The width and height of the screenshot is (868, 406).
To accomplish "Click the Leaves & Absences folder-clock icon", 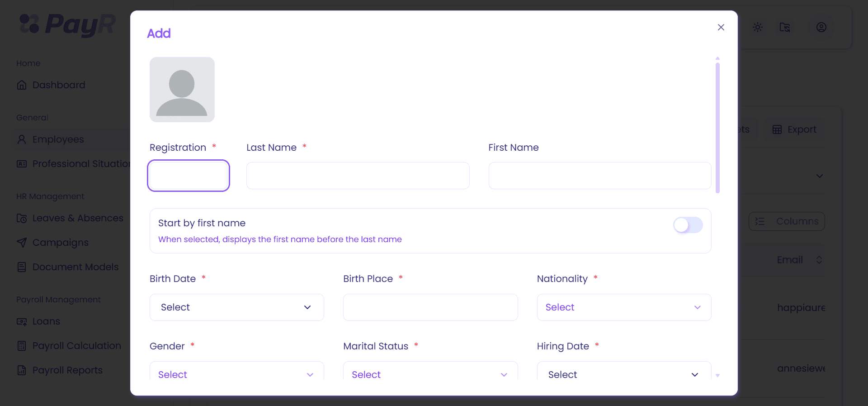I will click(x=22, y=218).
